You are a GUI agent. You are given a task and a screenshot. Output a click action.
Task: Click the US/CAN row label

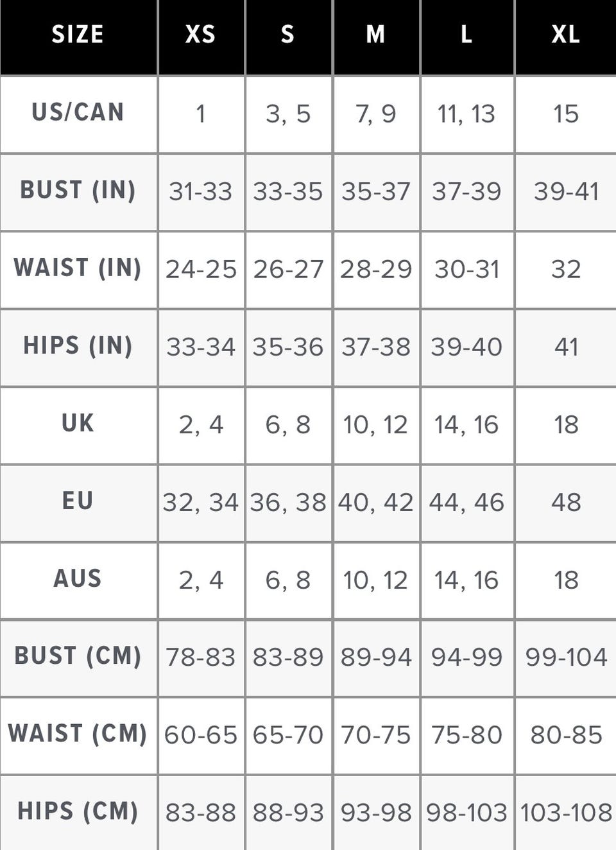(x=78, y=114)
